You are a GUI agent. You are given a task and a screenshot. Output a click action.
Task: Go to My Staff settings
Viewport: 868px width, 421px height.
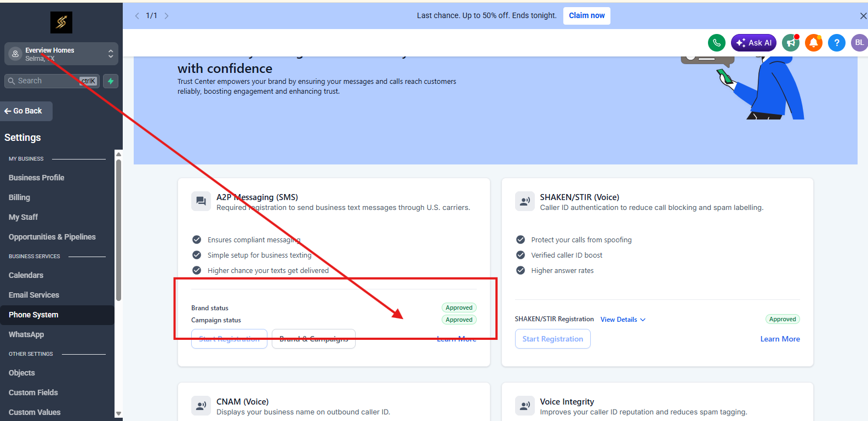coord(23,217)
